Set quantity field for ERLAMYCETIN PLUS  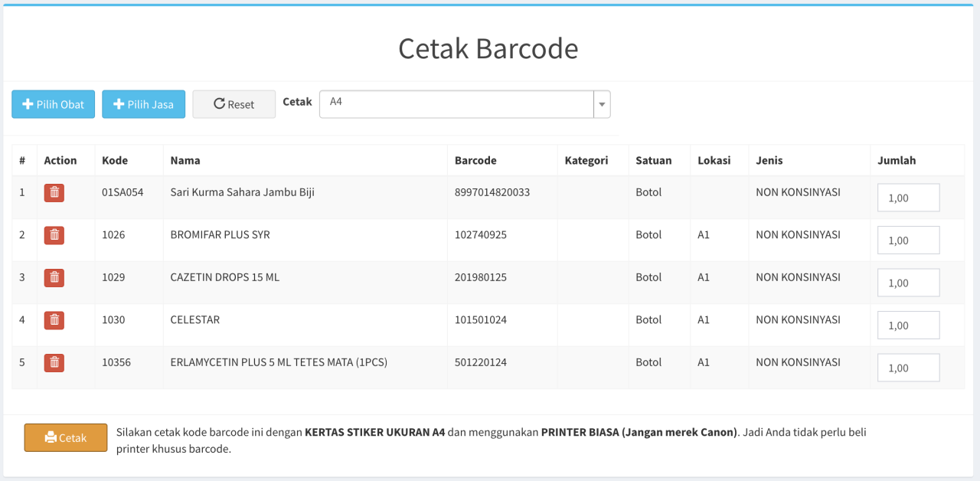[908, 368]
